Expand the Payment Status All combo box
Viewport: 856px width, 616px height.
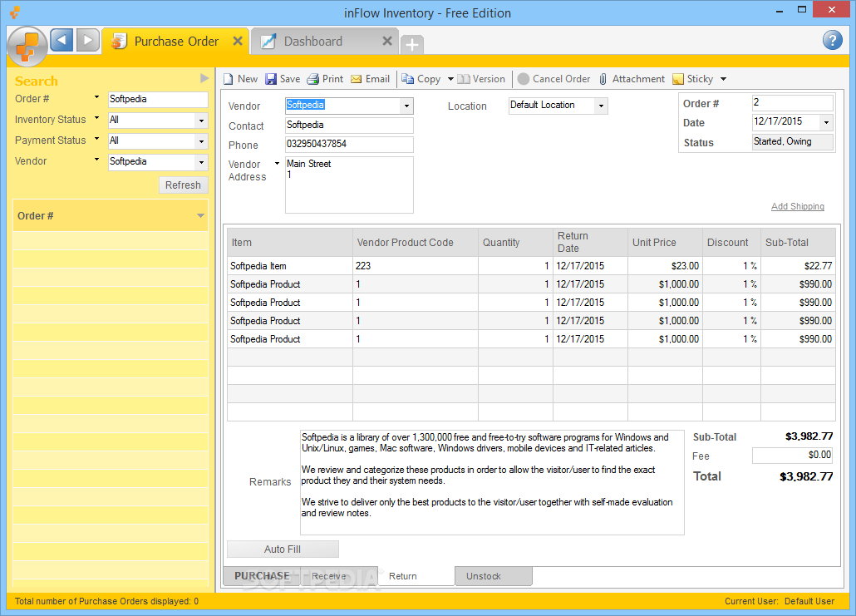[x=201, y=141]
